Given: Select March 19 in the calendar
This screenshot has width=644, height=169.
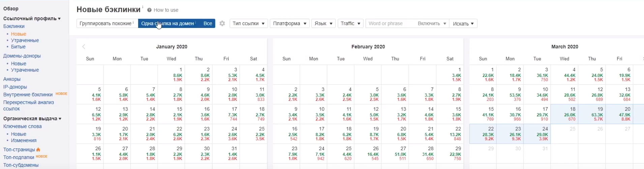Looking at the screenshot, I should click(592, 114).
